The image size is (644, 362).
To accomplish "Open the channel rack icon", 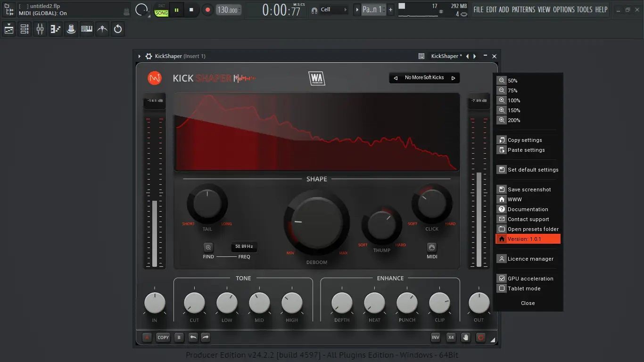I will pos(25,29).
